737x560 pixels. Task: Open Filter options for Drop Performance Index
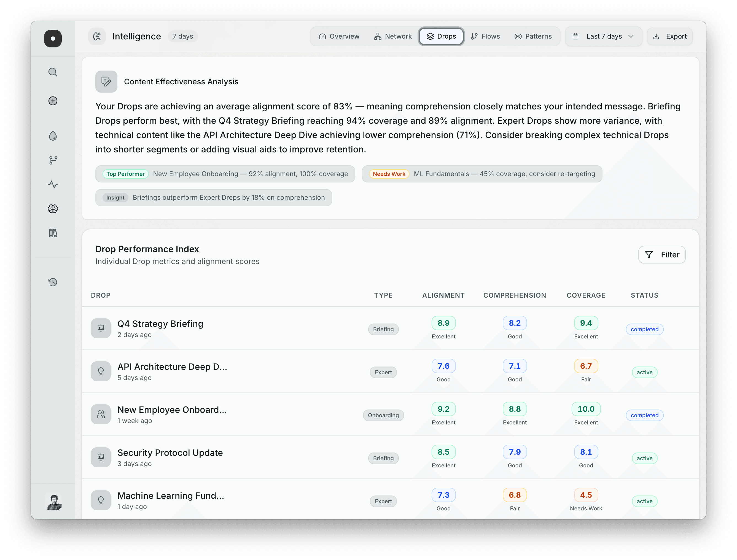point(662,254)
